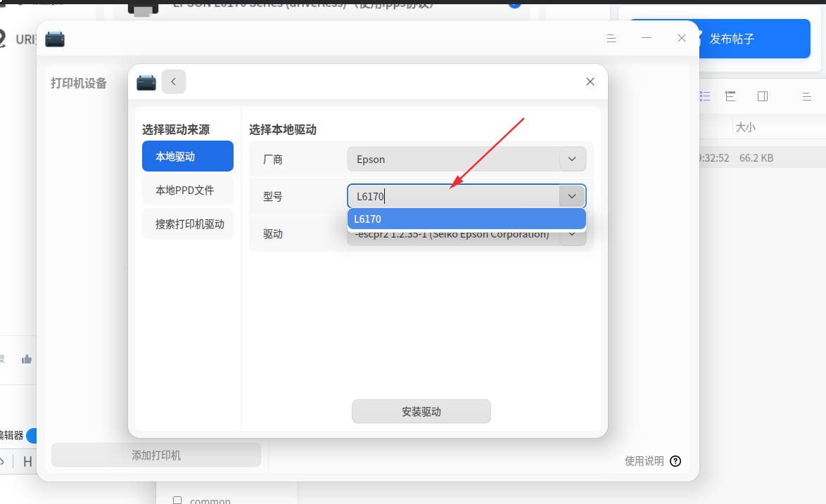This screenshot has width=826, height=504.
Task: Open the 驱动 dropdown arrow
Action: click(572, 235)
